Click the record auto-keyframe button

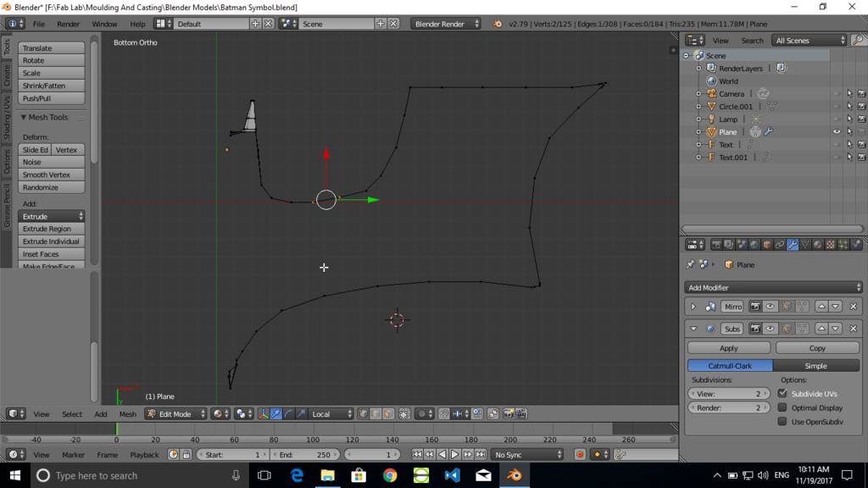[580, 455]
